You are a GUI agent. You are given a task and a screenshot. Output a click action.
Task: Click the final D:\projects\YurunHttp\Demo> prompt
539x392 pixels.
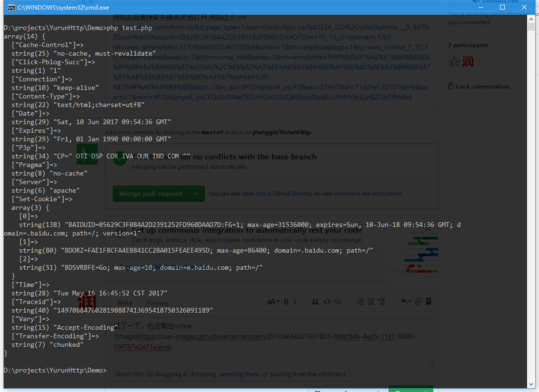pyautogui.click(x=55, y=371)
